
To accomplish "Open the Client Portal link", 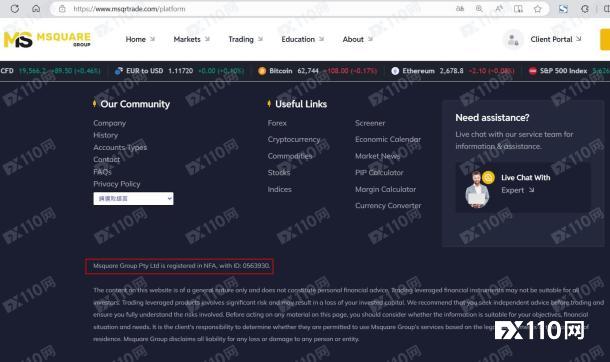I will (551, 39).
